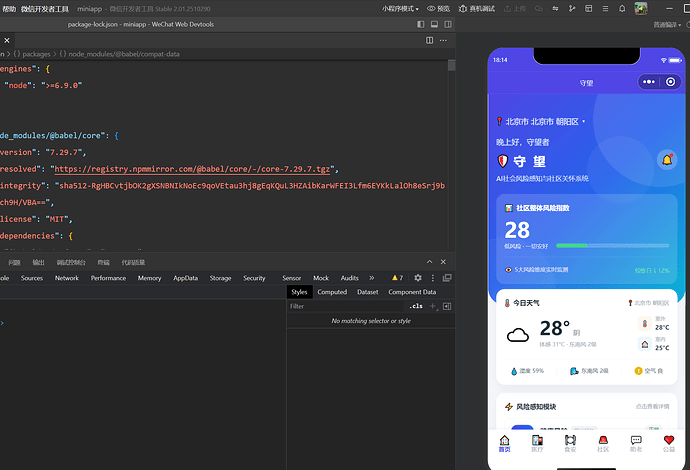Open the Network devtools tab
690x470 pixels.
tap(67, 278)
